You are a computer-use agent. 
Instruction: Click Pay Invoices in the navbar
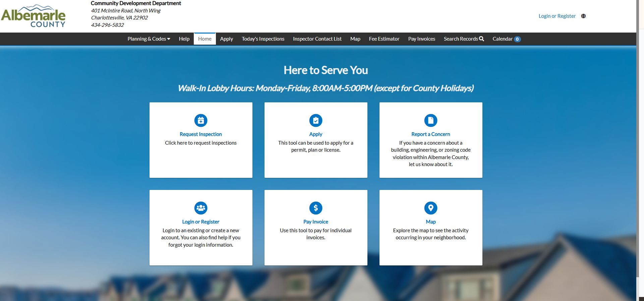(421, 39)
